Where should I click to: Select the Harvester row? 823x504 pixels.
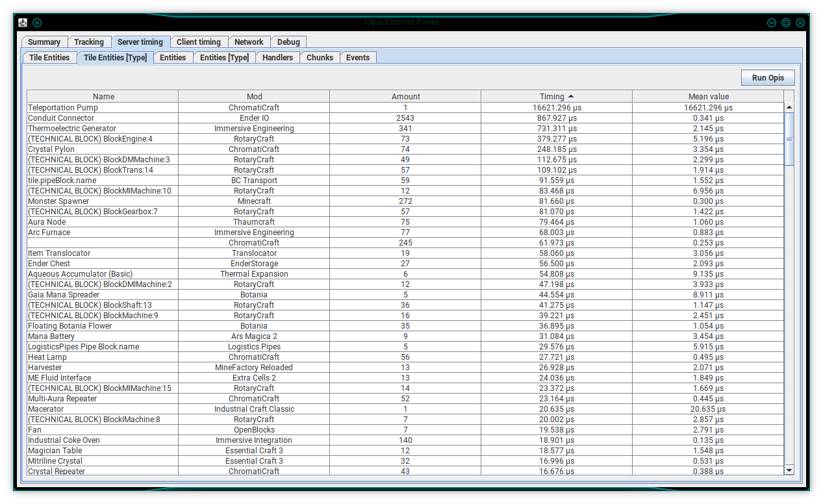click(405, 368)
